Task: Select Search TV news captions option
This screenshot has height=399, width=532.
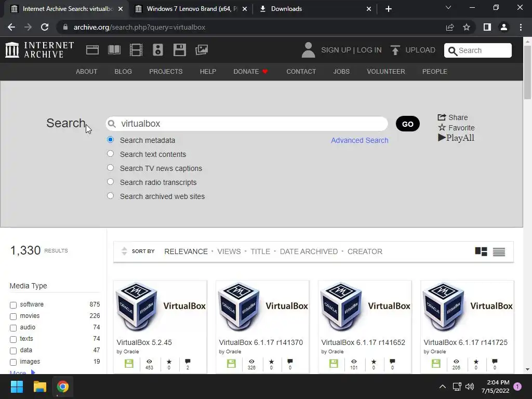Action: [110, 168]
